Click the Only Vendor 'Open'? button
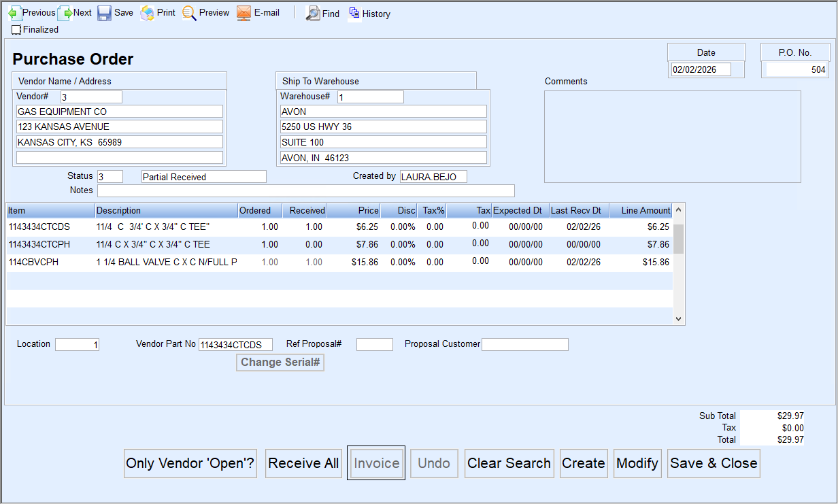The width and height of the screenshot is (838, 504). point(190,463)
